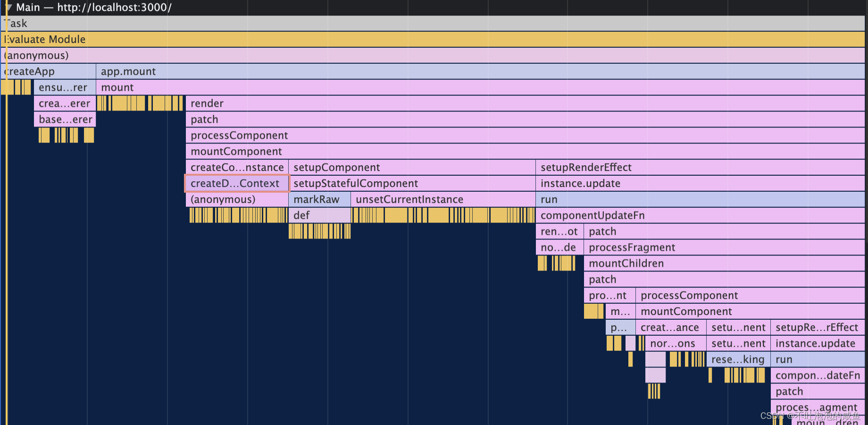Select the componentUpdateFn bar

[701, 216]
